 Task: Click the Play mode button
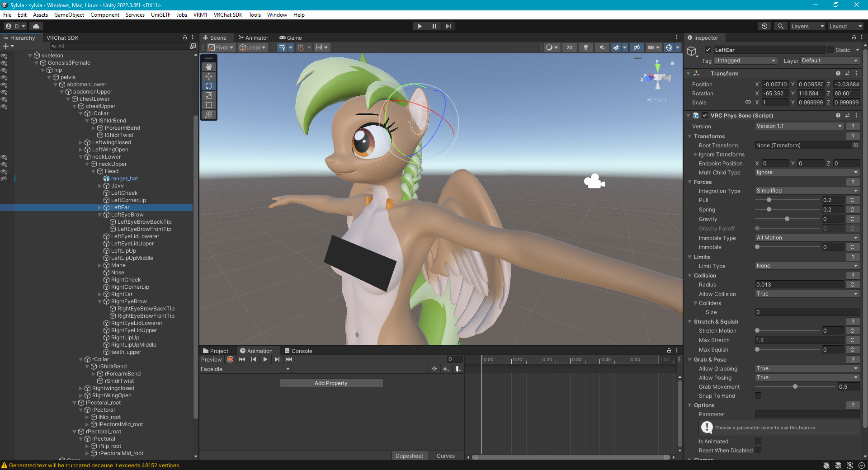point(420,26)
